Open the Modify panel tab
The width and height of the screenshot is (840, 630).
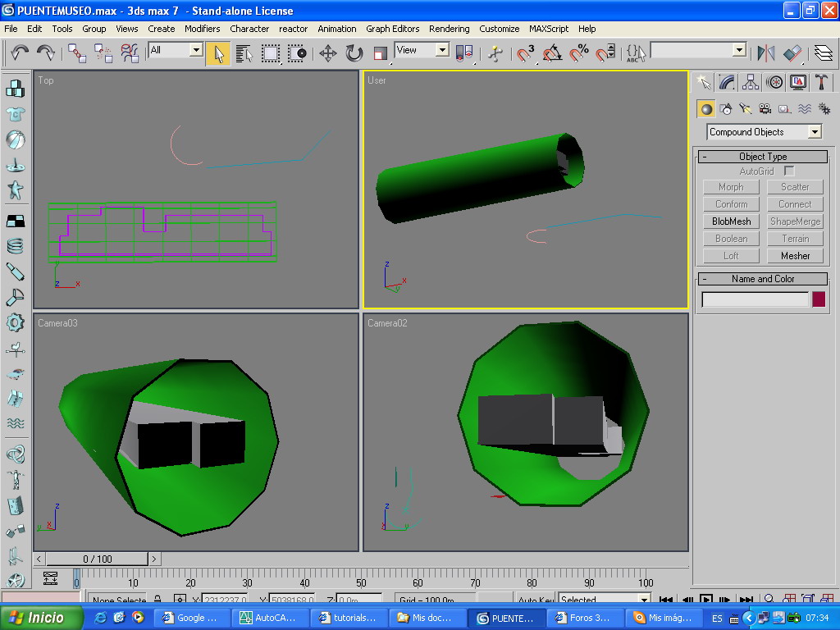727,82
